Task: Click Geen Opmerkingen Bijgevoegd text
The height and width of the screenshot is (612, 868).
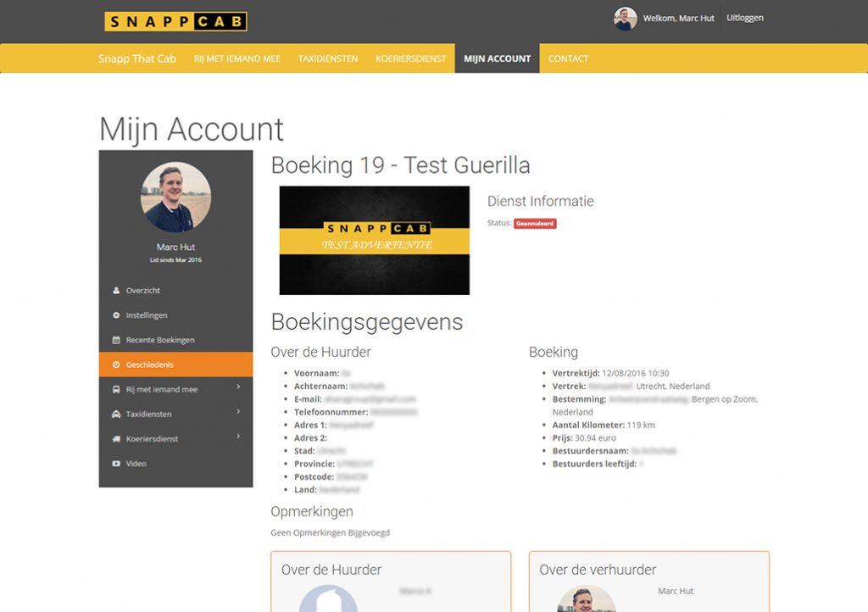Action: tap(330, 533)
